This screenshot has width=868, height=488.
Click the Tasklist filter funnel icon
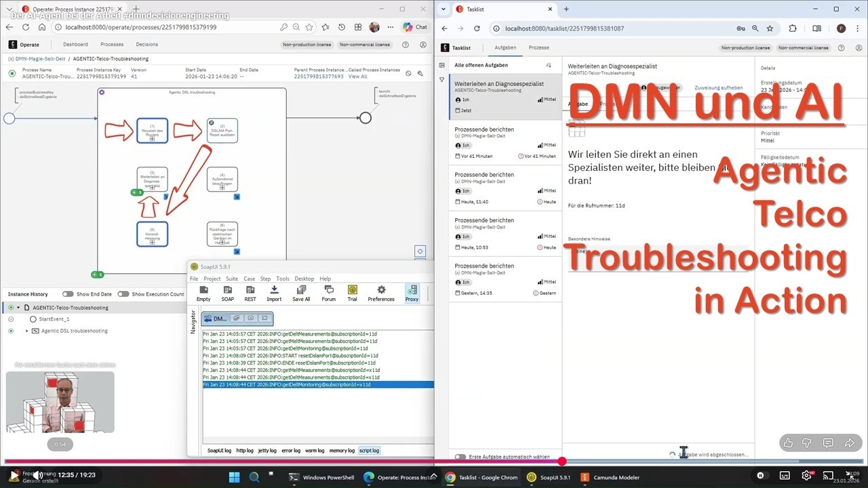click(x=441, y=80)
